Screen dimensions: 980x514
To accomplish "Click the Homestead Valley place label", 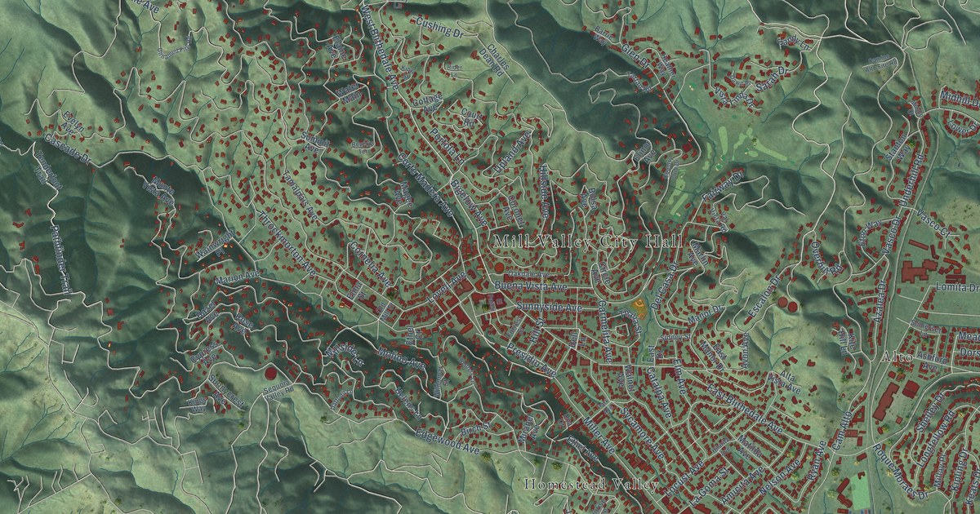I will click(x=590, y=485).
